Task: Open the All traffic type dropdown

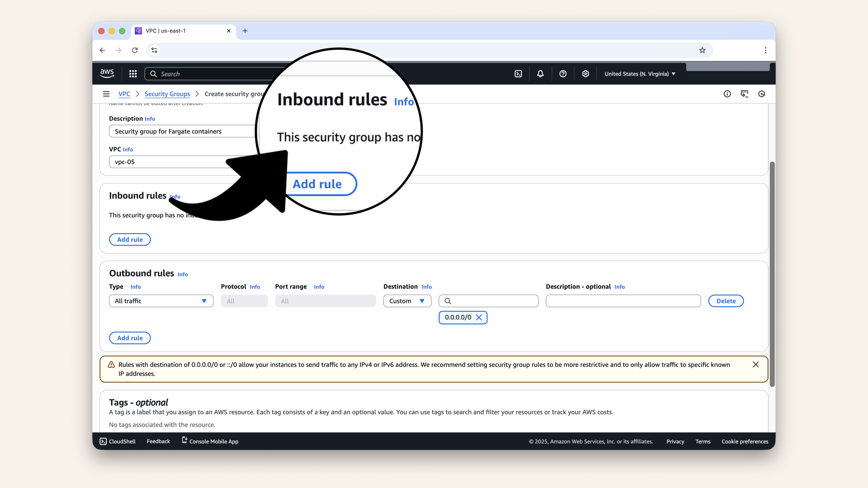Action: point(160,300)
